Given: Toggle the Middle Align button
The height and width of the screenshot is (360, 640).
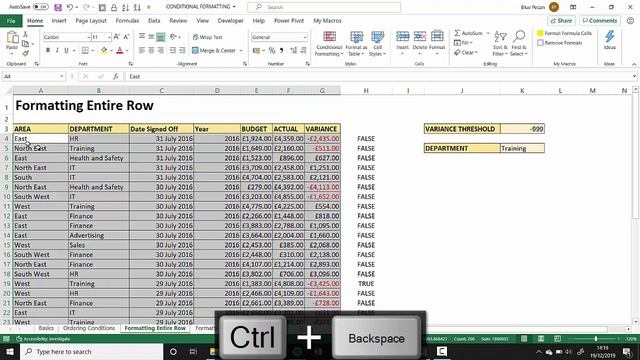Looking at the screenshot, I should click(x=151, y=37).
